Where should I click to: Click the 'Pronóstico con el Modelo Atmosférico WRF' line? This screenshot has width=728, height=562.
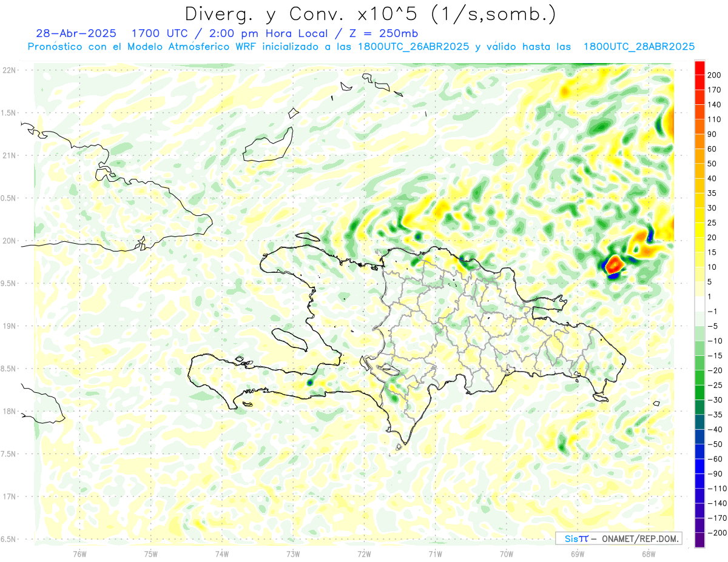[143, 47]
